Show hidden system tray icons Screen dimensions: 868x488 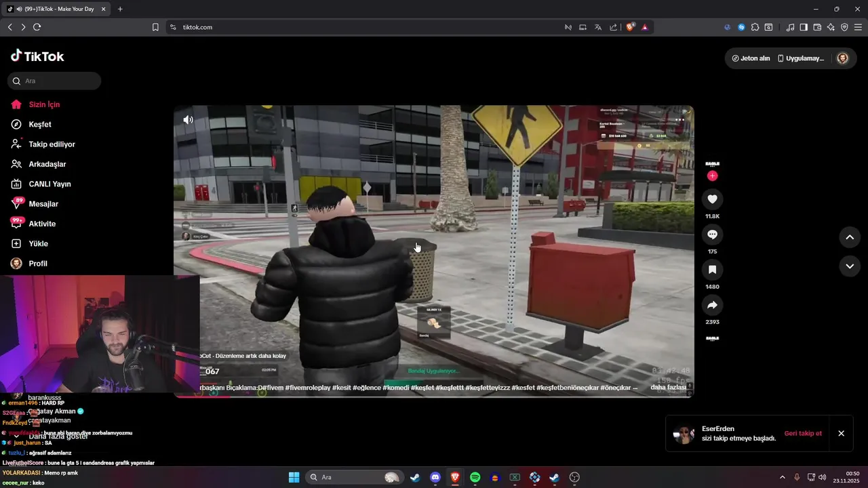(x=783, y=477)
